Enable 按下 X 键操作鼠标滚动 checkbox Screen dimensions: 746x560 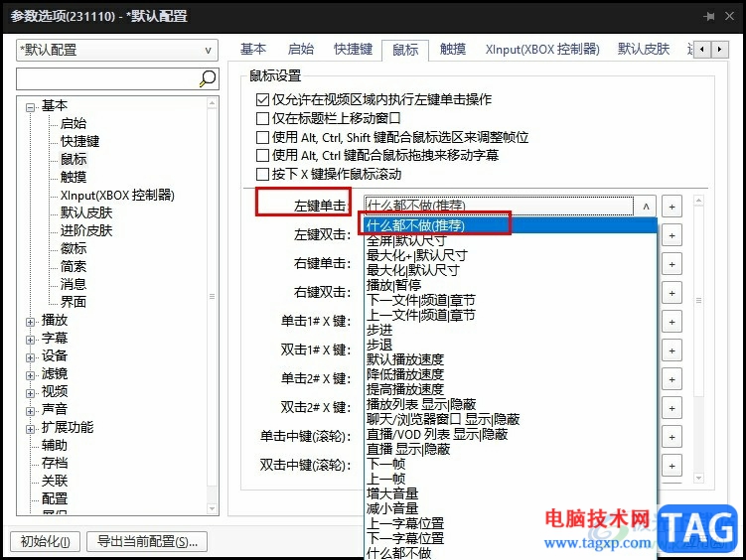coord(262,174)
